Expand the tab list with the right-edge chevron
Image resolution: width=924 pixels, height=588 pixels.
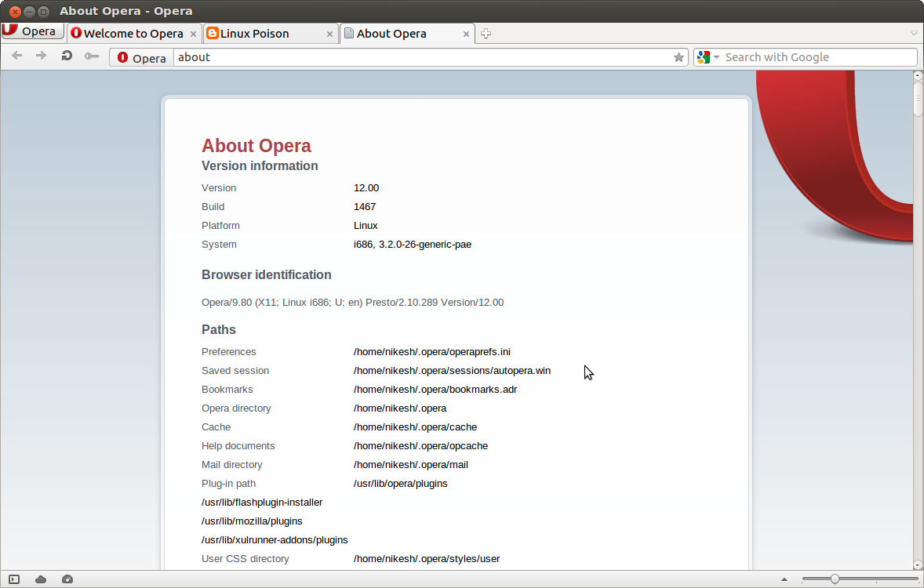[x=913, y=33]
